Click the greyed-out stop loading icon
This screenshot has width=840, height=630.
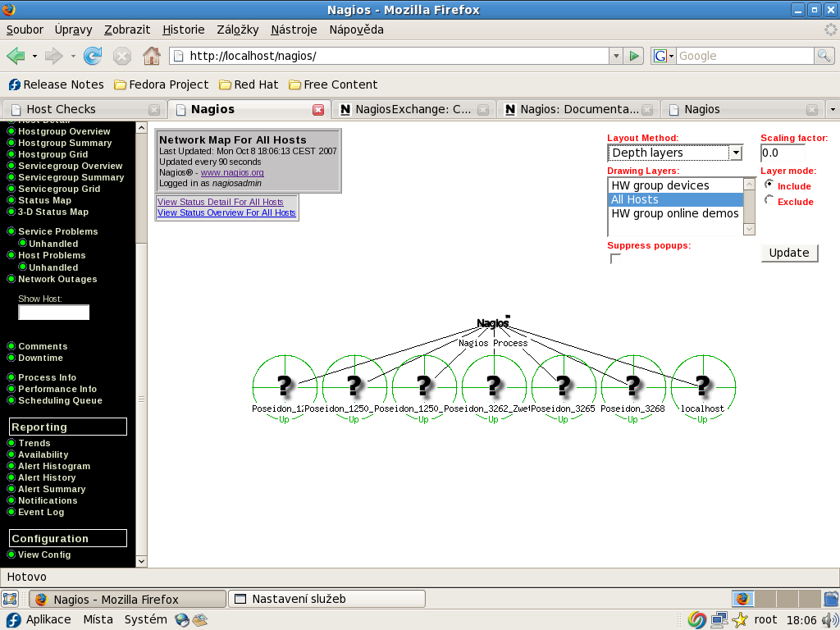tap(122, 56)
